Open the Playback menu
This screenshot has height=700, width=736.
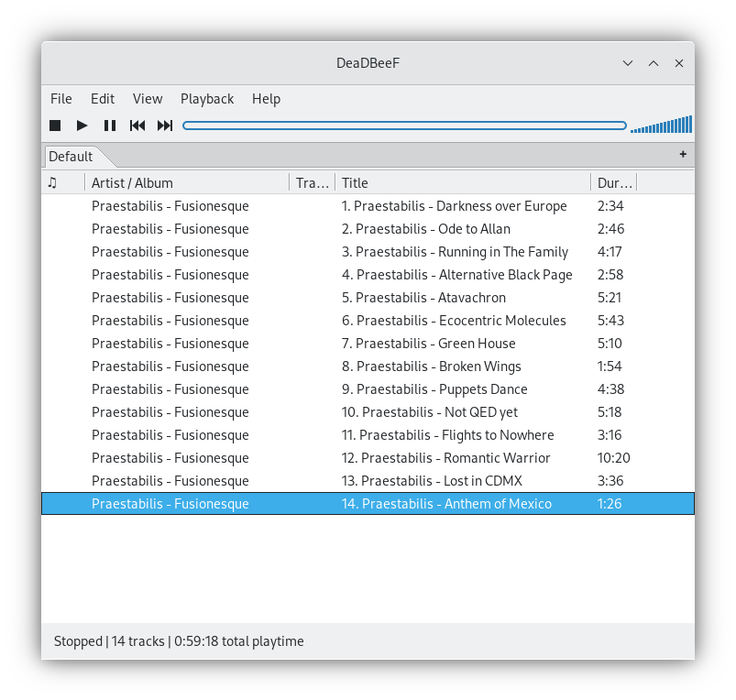(207, 99)
